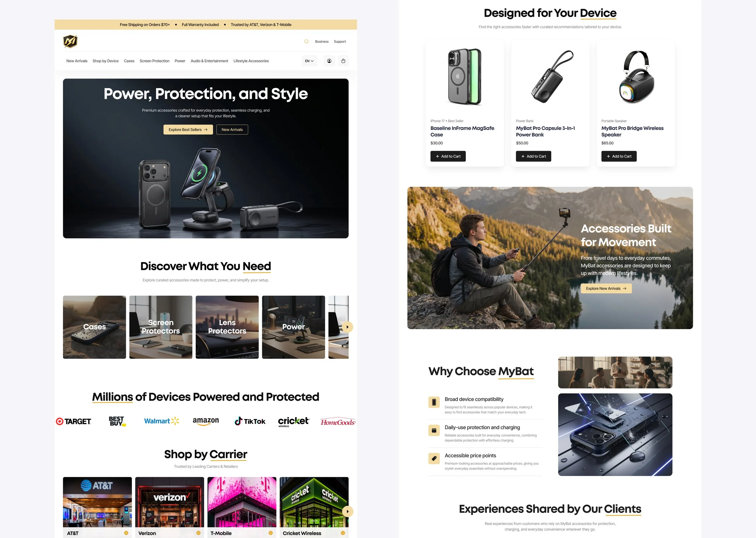Click the Explore Best Sellers button
The width and height of the screenshot is (756, 538).
pos(188,130)
